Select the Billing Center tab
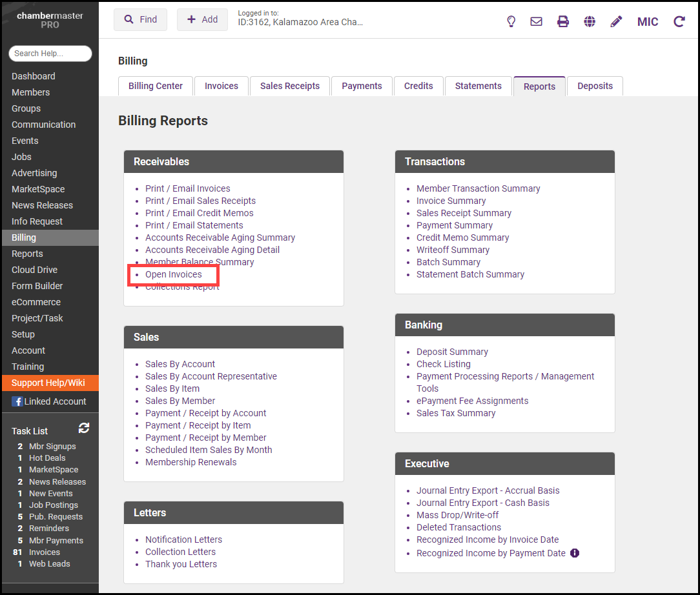This screenshot has width=700, height=595. pyautogui.click(x=156, y=86)
